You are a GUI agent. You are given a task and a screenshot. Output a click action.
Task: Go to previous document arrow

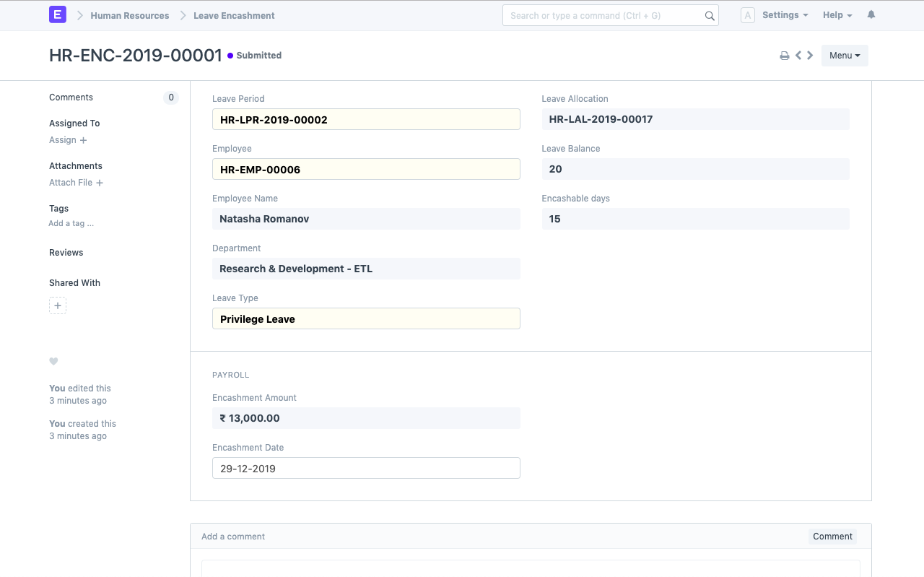[x=798, y=55]
